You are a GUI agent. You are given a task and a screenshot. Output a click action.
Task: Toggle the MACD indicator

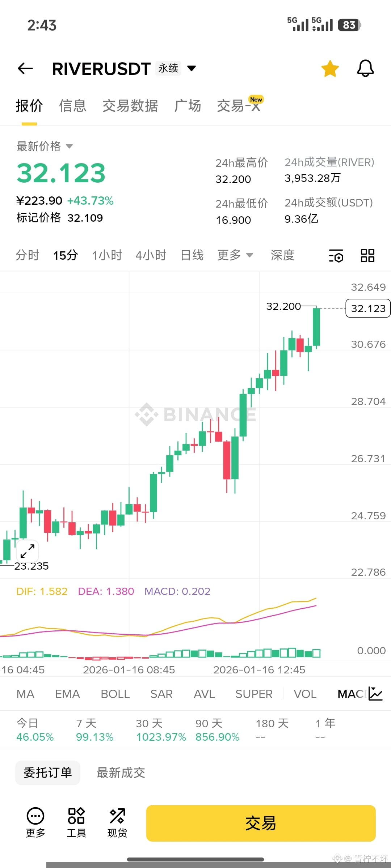point(351,694)
